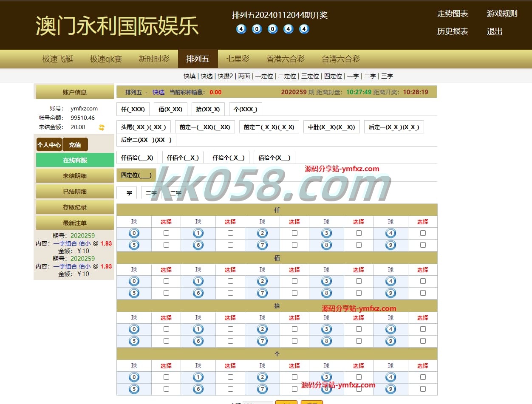Tick the checkbox for 个 number 5
This screenshot has height=404, width=532.
click(166, 389)
